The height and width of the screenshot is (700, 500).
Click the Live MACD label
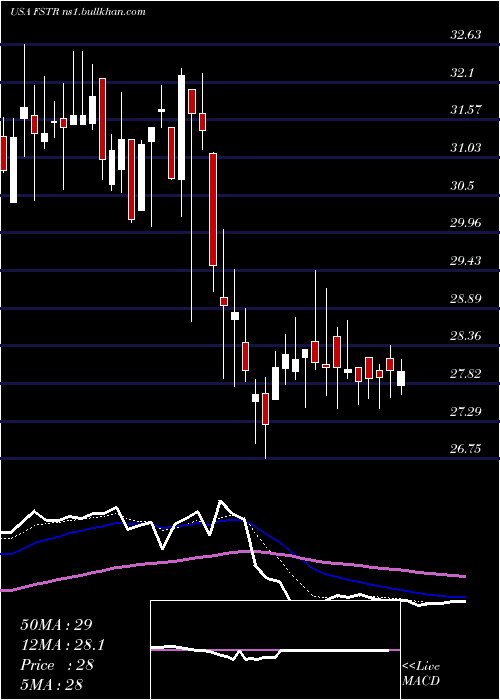pos(421,674)
